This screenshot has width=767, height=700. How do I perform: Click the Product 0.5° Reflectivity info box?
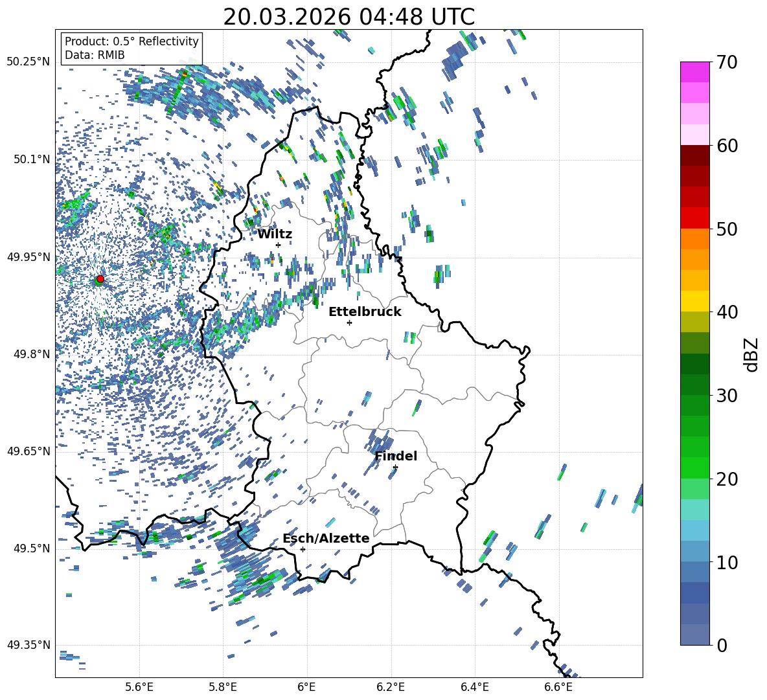132,49
